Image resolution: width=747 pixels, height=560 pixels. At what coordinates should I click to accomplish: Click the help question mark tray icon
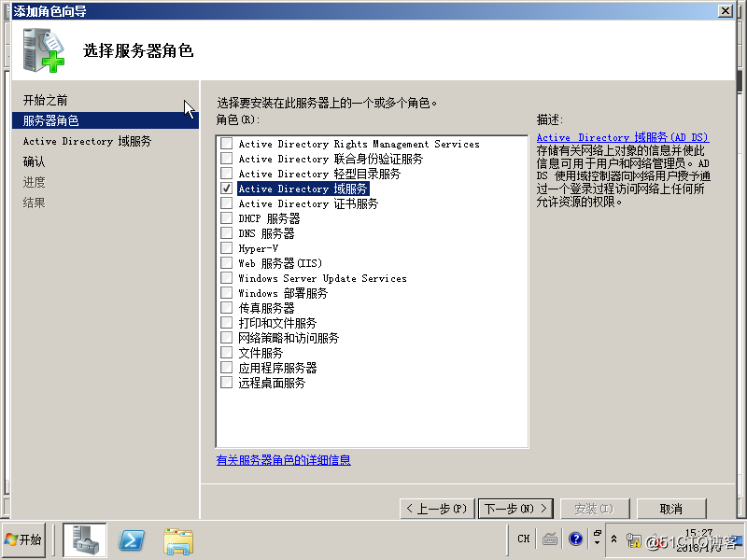pyautogui.click(x=575, y=539)
